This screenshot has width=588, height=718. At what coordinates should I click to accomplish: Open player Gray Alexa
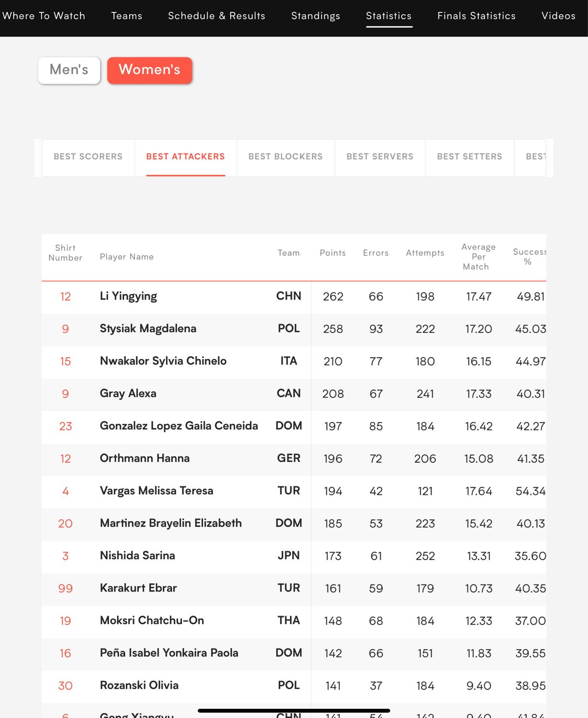click(x=128, y=393)
